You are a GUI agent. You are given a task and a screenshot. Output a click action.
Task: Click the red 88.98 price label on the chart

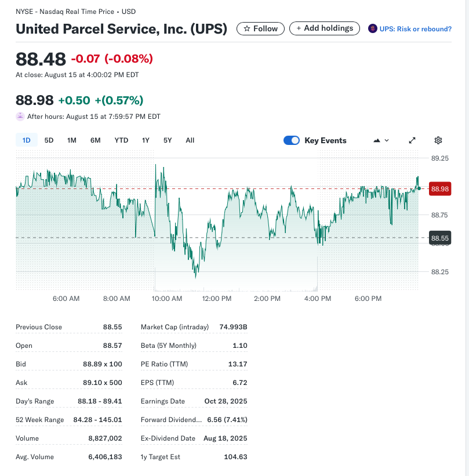[440, 189]
